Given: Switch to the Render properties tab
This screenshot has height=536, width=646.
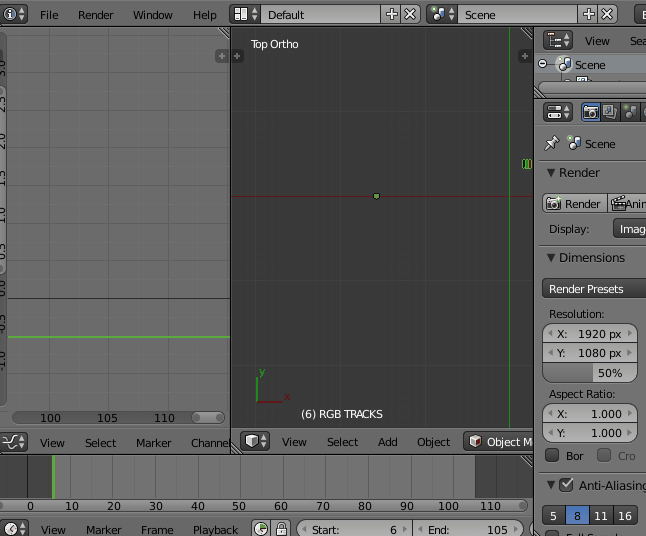Looking at the screenshot, I should (x=590, y=112).
